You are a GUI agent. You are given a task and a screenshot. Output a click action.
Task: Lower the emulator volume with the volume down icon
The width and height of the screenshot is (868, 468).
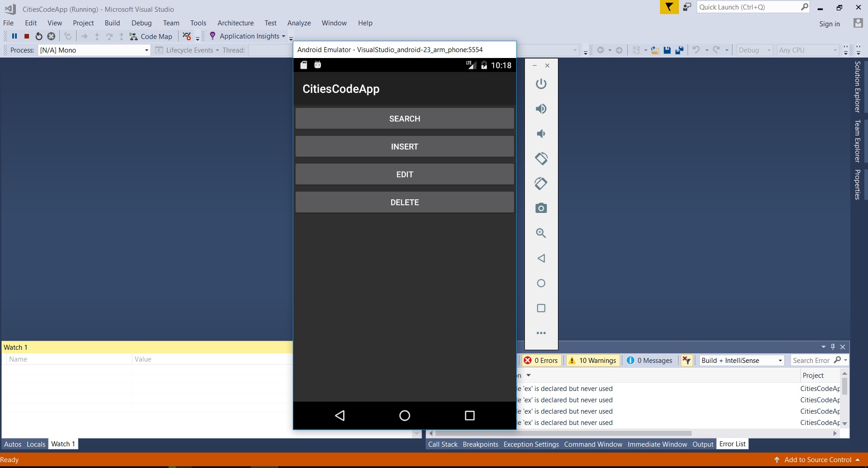click(541, 134)
